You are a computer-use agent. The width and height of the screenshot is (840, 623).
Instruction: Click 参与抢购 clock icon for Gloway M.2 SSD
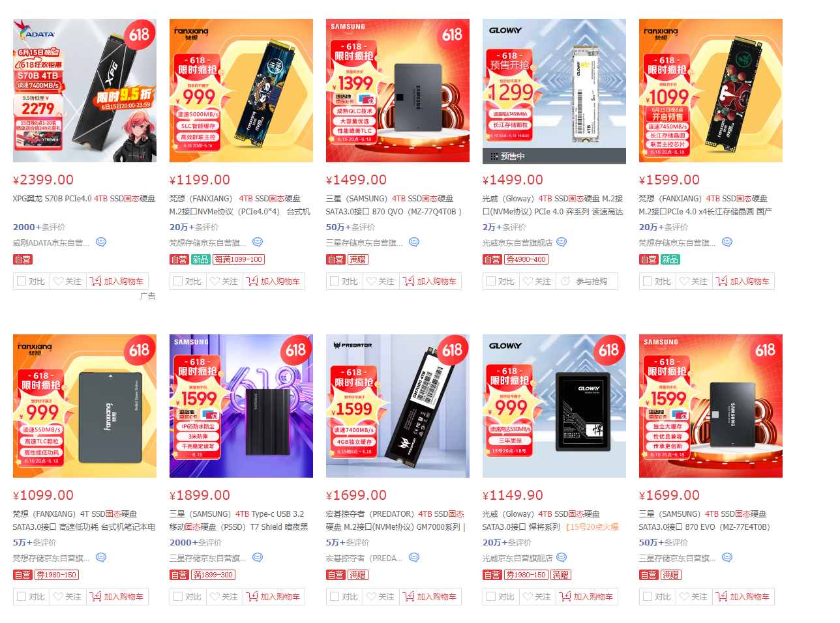pos(565,281)
